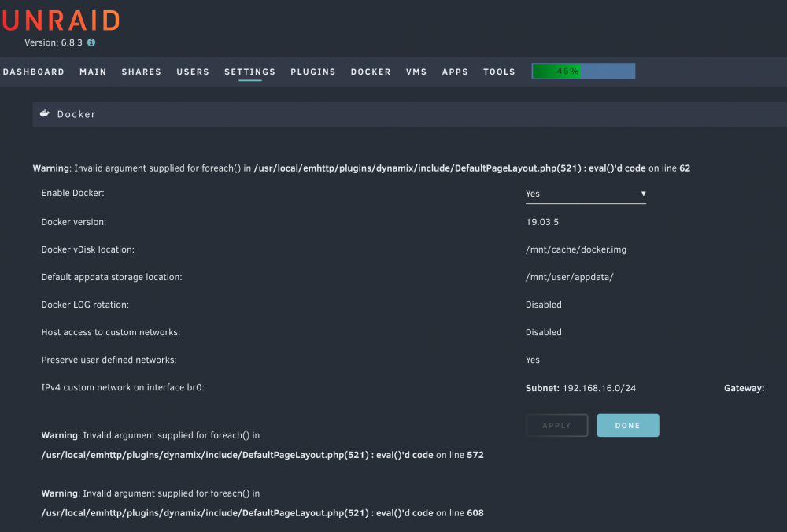Go to the Shares tab
The width and height of the screenshot is (787, 532).
[142, 72]
